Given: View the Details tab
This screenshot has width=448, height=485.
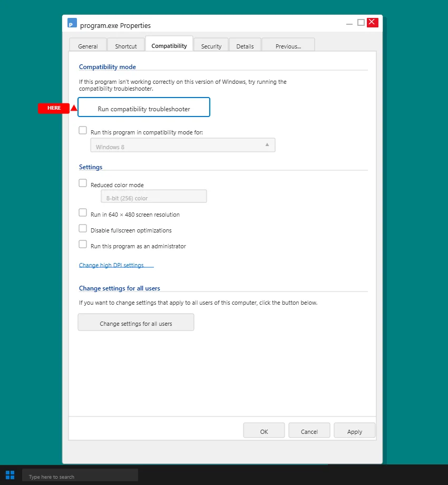Looking at the screenshot, I should (x=245, y=46).
